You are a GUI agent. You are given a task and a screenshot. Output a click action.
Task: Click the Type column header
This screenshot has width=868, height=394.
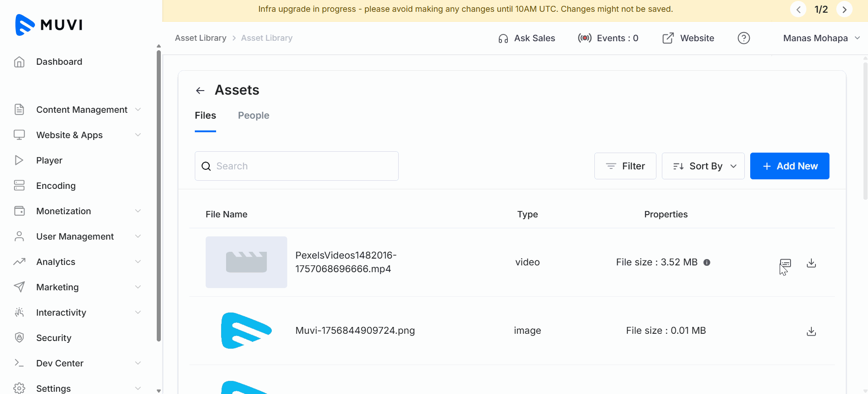pos(528,214)
